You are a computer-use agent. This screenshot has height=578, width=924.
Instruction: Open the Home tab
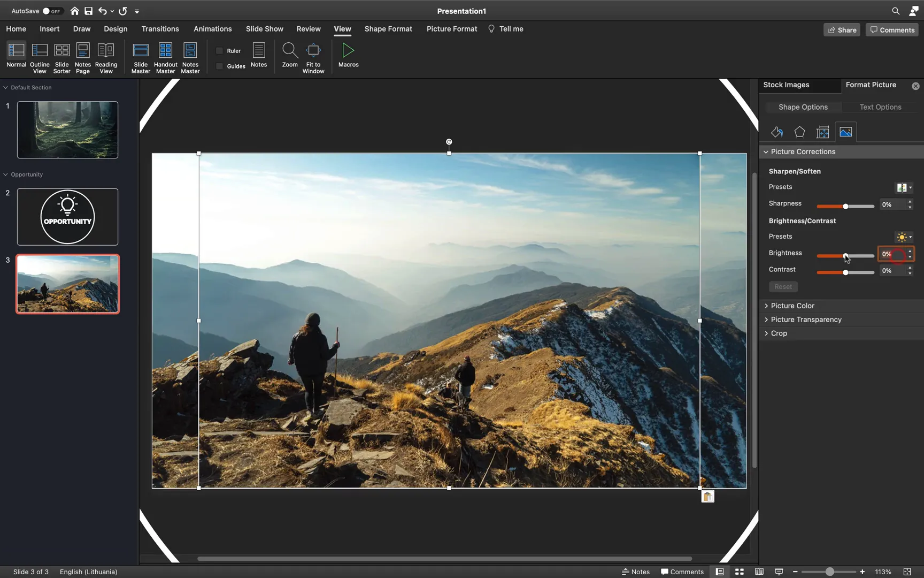pos(16,29)
